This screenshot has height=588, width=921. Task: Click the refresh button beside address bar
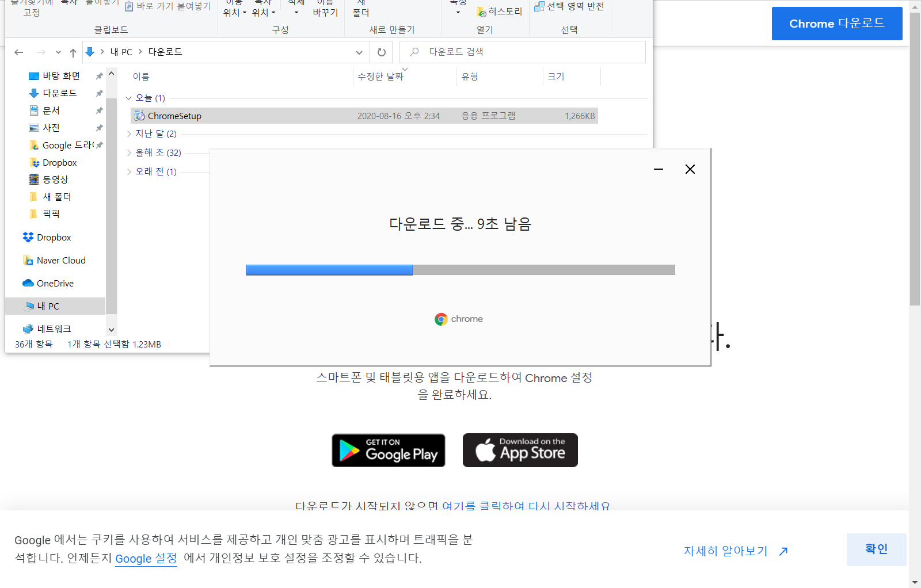[x=381, y=52]
